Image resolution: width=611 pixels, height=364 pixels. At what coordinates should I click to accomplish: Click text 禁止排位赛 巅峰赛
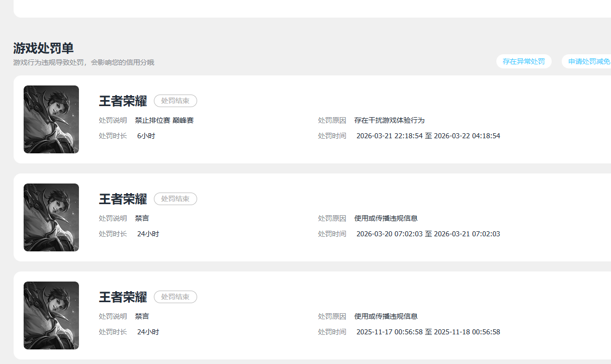164,120
